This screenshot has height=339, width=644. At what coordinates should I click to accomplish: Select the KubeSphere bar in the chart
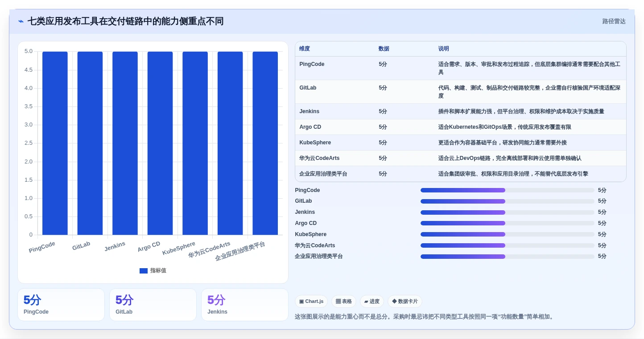195,143
